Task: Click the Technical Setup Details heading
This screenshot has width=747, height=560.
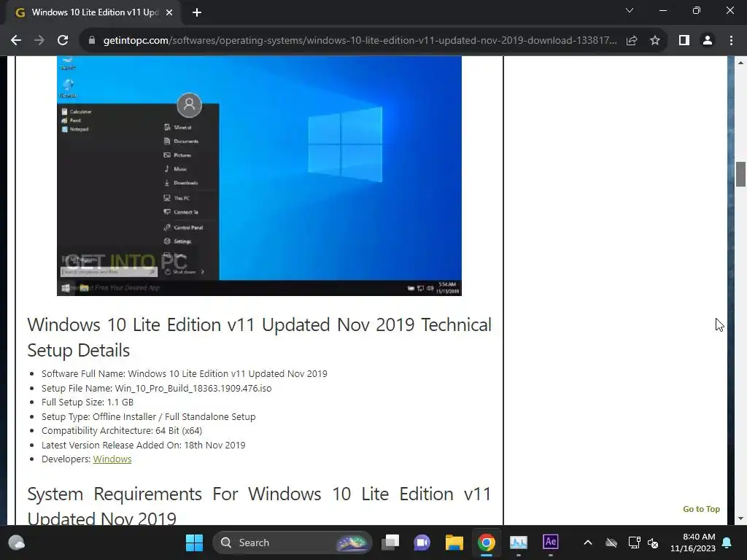Action: coord(259,337)
